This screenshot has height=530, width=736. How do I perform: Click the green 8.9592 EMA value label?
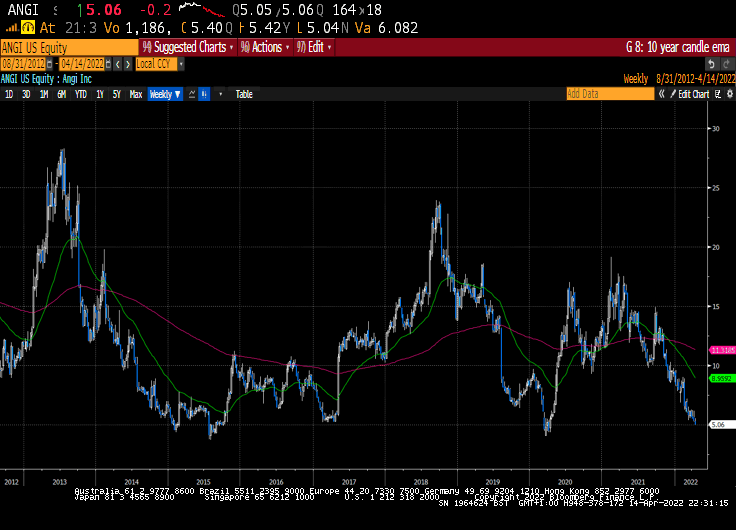point(722,378)
